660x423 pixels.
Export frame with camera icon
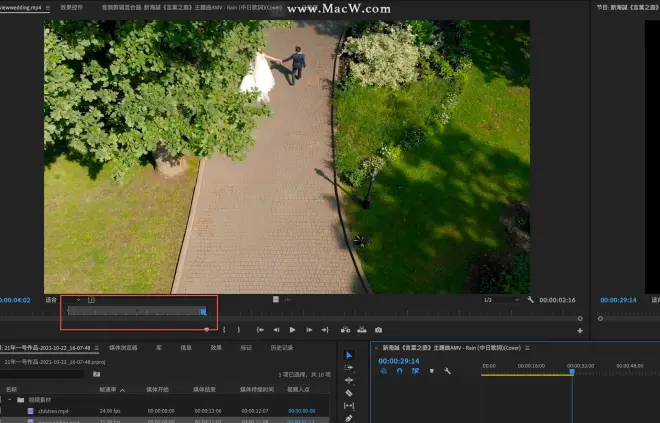point(378,330)
